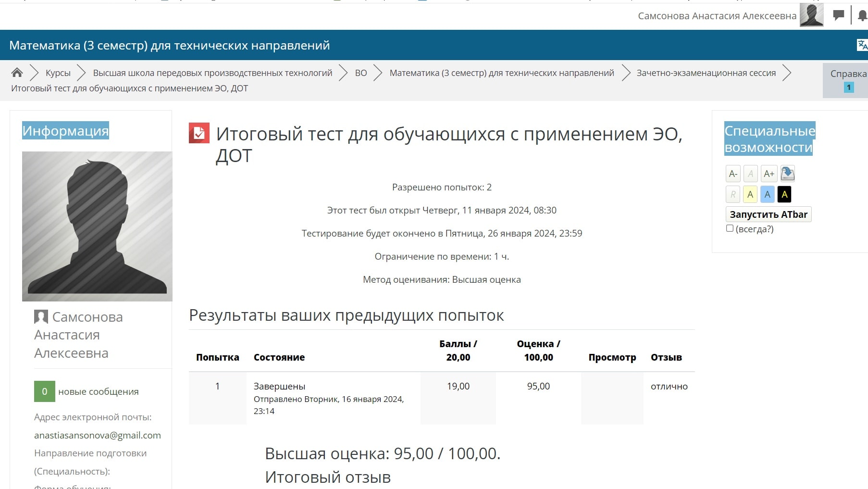Viewport: 868px width, 489px height.
Task: Open Высшая школа передовых производственных технологий breadcrumb
Action: (x=213, y=73)
